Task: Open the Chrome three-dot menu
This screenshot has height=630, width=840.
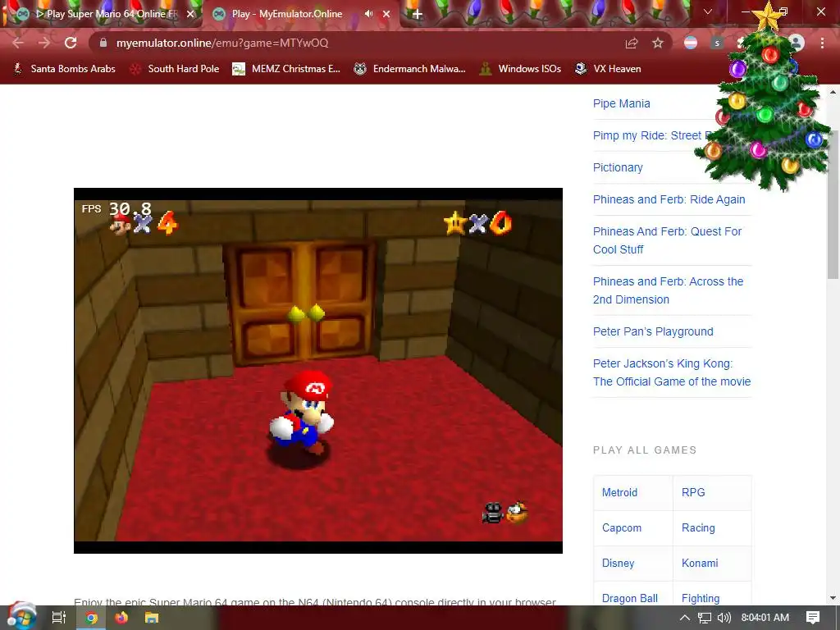Action: 822,43
